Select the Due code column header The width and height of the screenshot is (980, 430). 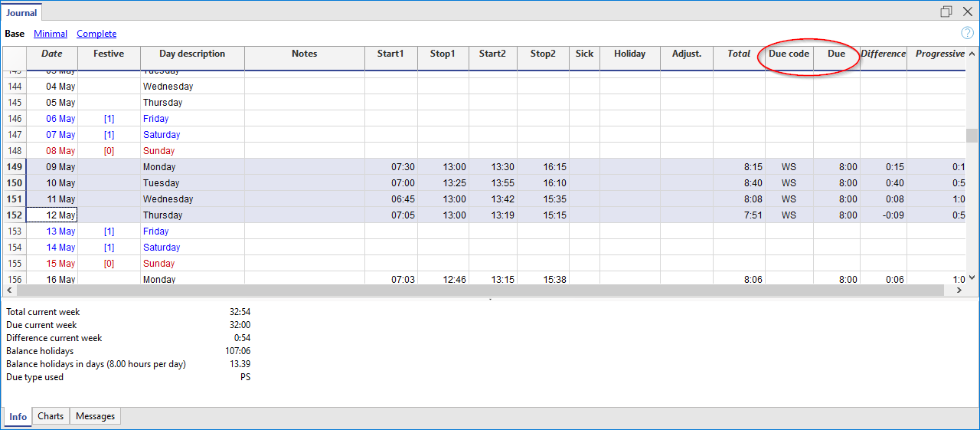click(x=789, y=54)
